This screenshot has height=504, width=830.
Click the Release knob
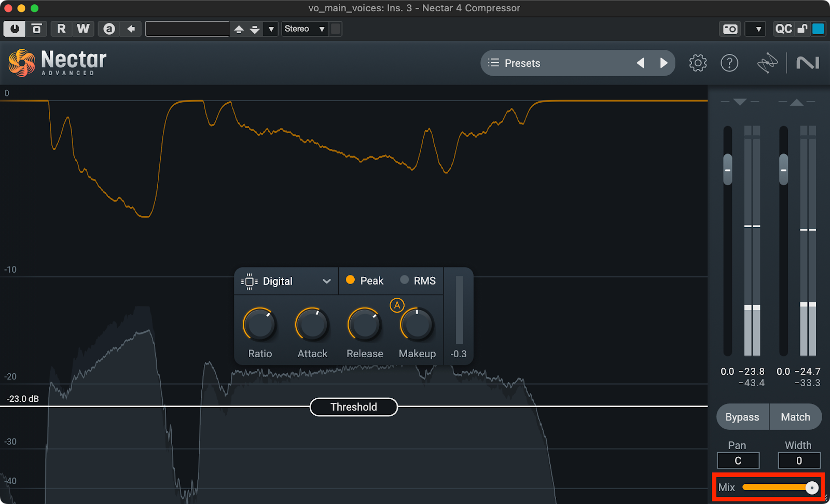point(365,325)
